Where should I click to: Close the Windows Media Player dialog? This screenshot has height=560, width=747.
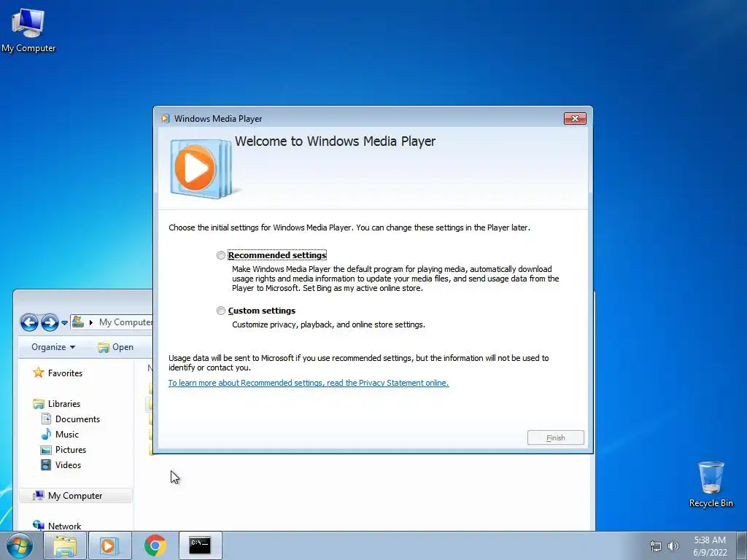[575, 119]
